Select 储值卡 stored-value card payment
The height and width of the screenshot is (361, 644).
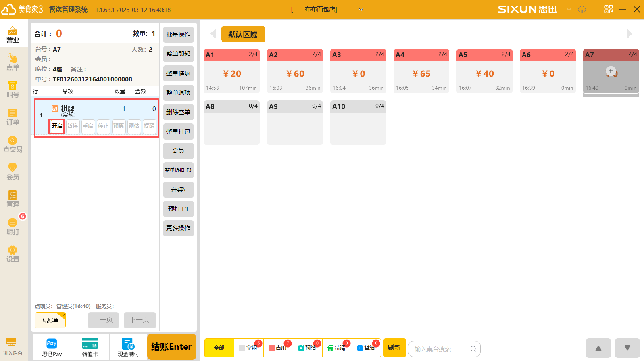pos(90,347)
